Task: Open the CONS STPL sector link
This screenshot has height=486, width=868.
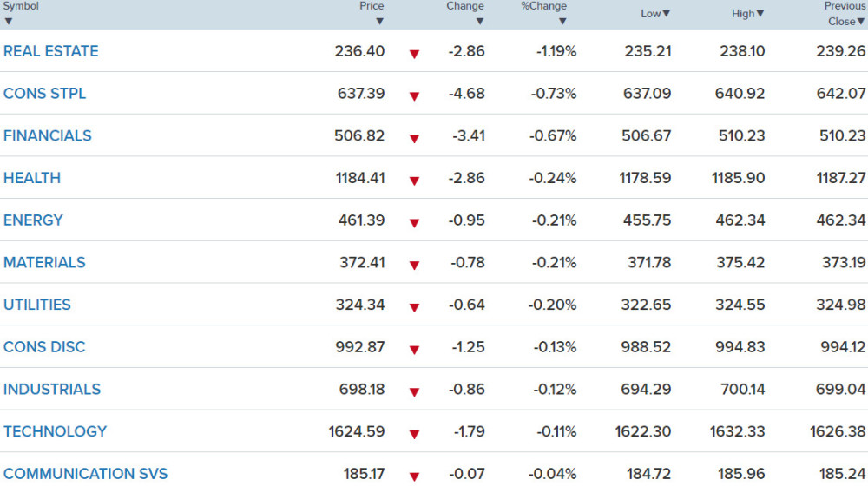Action: coord(45,94)
